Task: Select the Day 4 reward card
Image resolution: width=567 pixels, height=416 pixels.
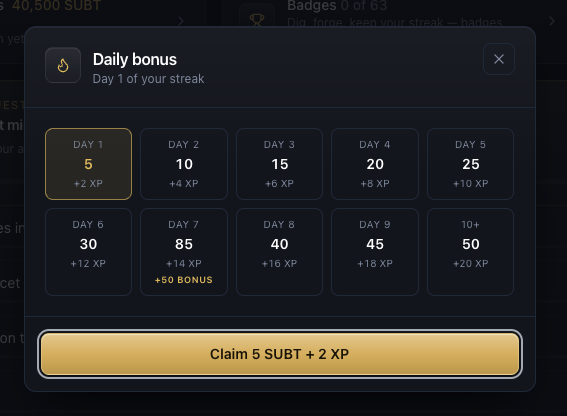Action: coord(375,164)
